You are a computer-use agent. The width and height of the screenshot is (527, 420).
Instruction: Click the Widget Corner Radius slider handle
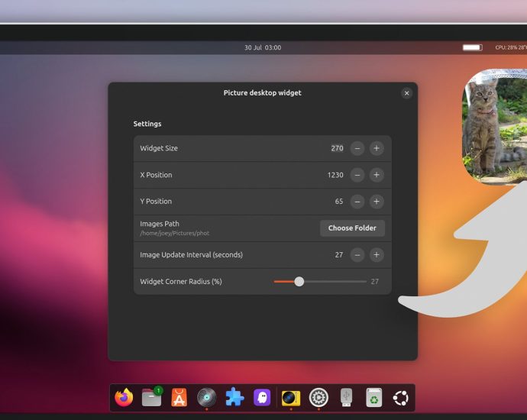pos(299,282)
